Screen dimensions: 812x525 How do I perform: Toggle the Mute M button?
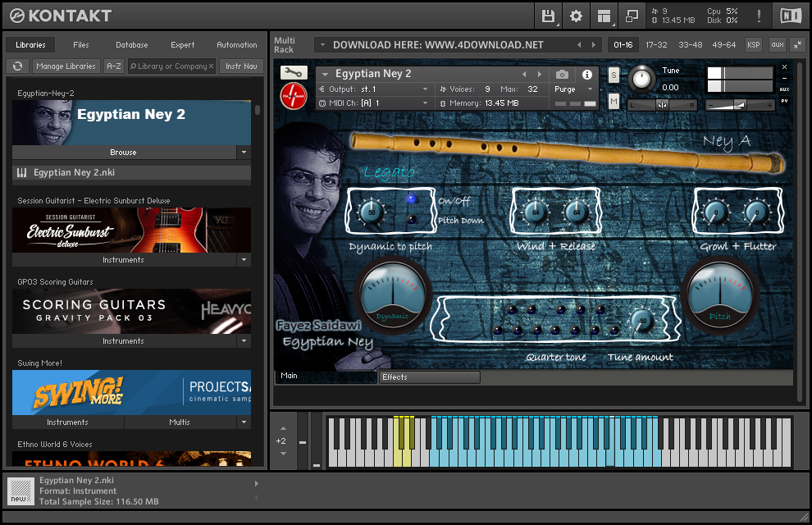pyautogui.click(x=614, y=102)
